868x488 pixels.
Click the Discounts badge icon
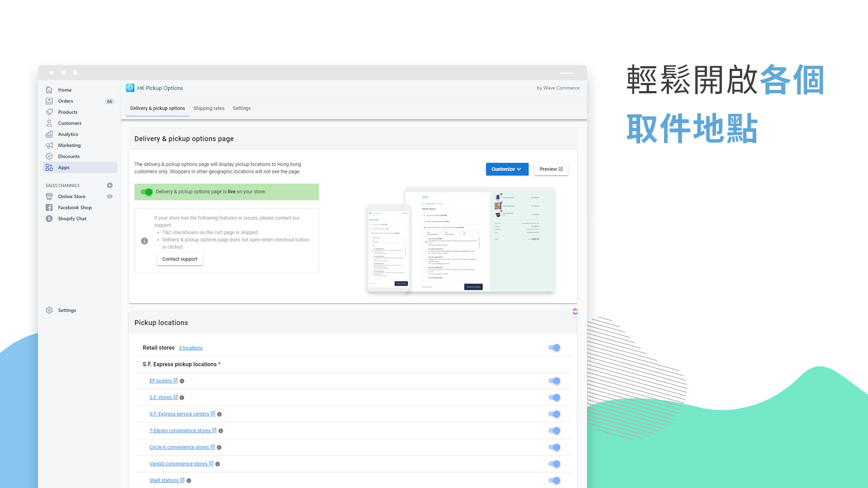(49, 156)
